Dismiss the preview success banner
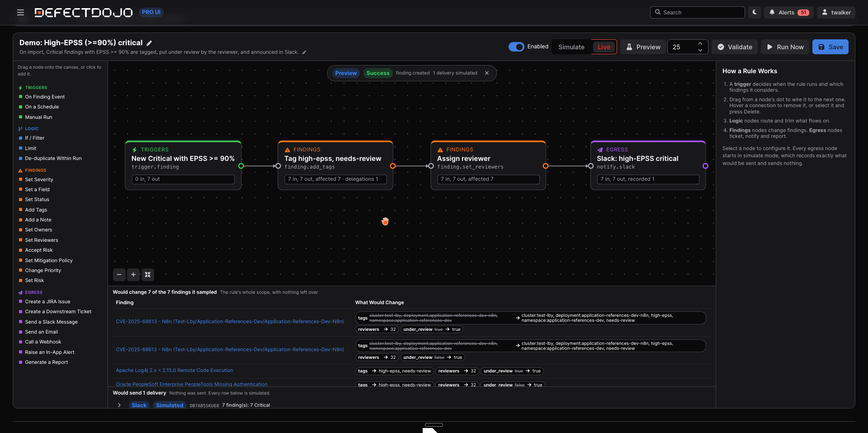Screen dimensions: 868x433 click(x=487, y=73)
